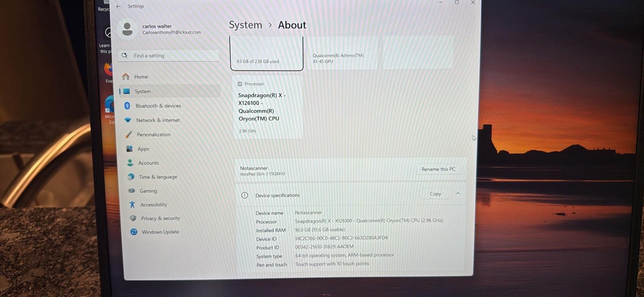Click the 64-bit operating system text

[x=345, y=255]
